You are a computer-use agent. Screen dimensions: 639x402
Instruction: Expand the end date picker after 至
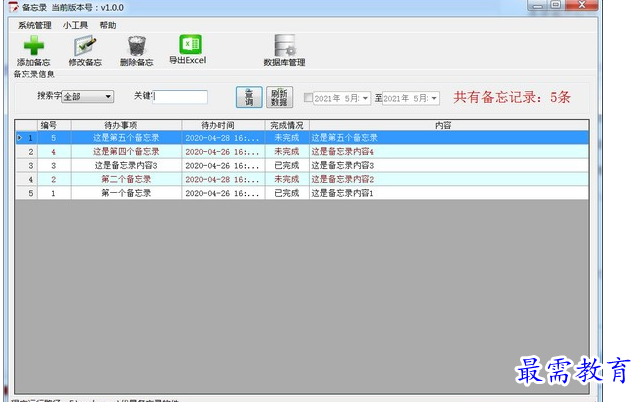pyautogui.click(x=434, y=98)
